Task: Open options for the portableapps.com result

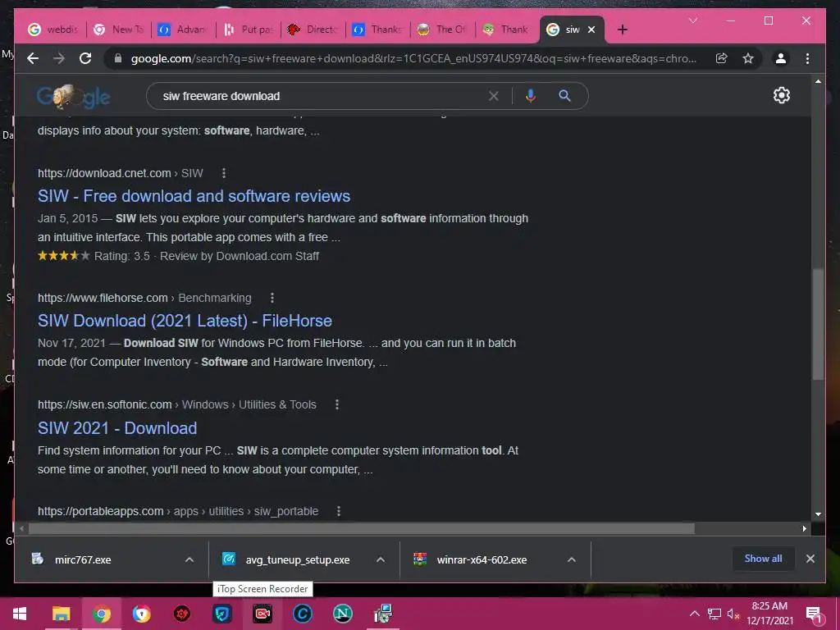Action: click(339, 511)
